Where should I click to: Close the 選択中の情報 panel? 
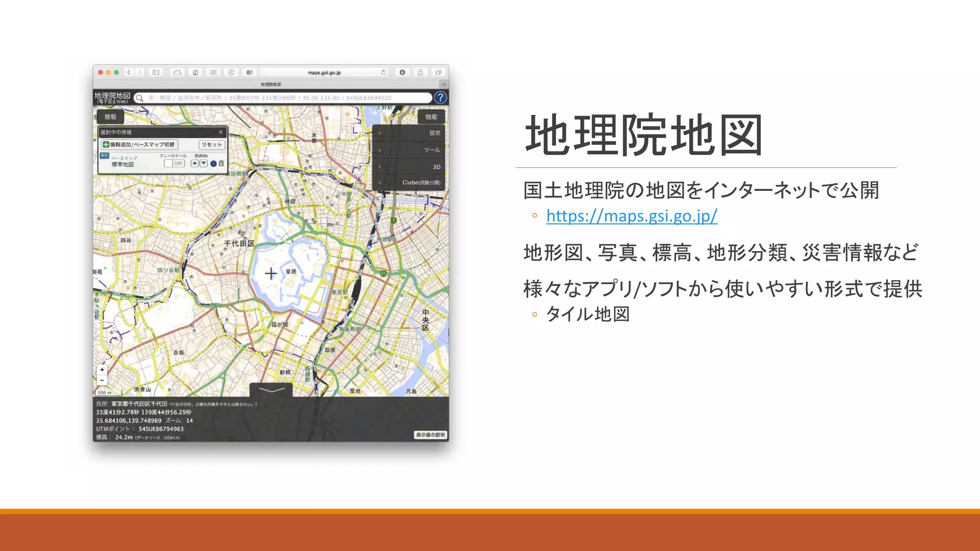coord(221,132)
